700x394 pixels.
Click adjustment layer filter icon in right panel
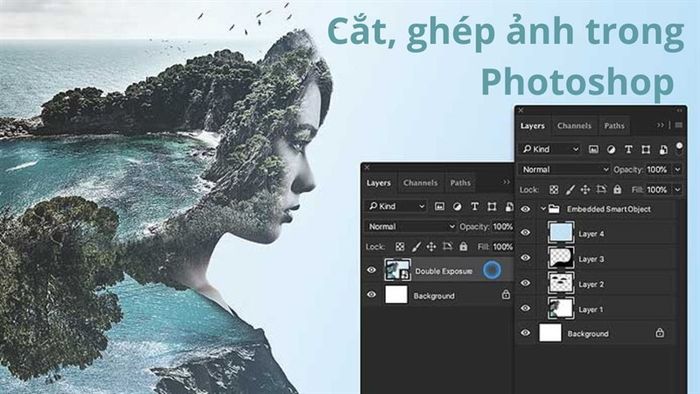click(611, 149)
